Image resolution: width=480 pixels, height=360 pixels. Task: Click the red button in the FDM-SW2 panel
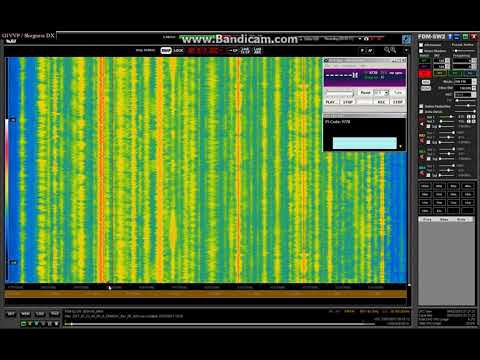425,73
